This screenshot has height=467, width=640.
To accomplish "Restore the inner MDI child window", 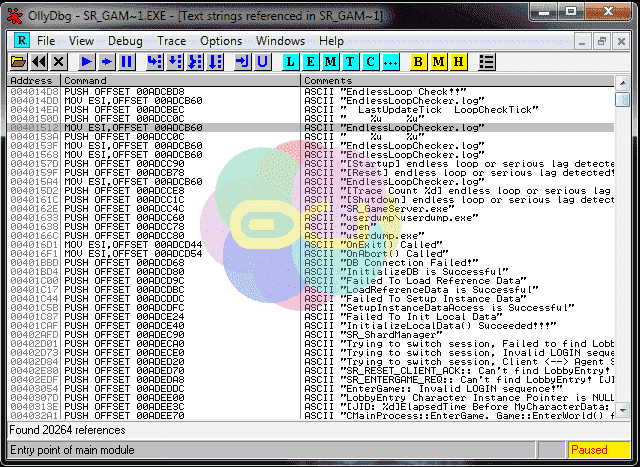I will [x=602, y=41].
